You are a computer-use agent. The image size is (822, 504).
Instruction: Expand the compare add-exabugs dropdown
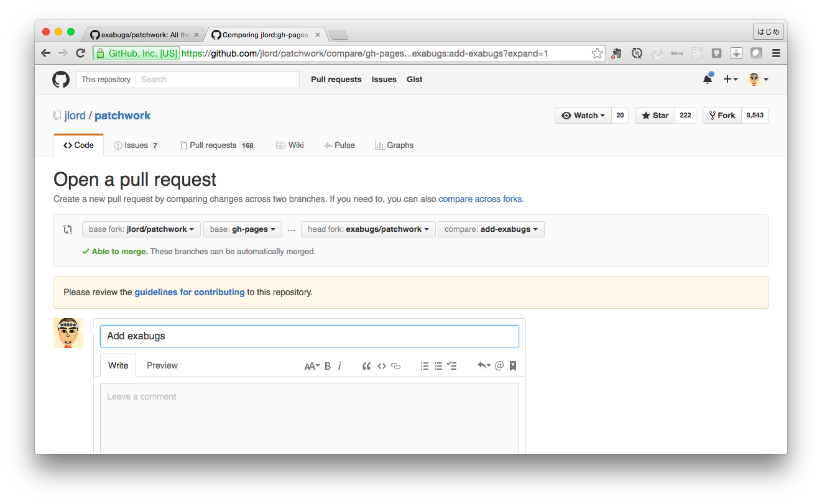(491, 229)
